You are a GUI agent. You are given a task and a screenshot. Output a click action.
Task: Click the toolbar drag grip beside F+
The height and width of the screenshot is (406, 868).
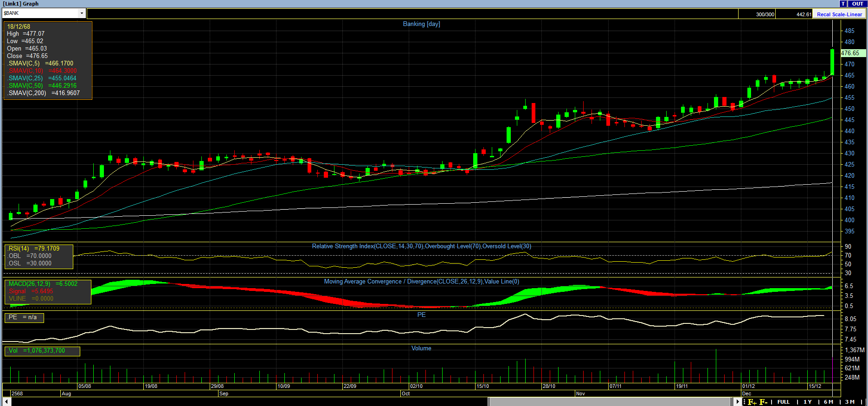point(745,402)
